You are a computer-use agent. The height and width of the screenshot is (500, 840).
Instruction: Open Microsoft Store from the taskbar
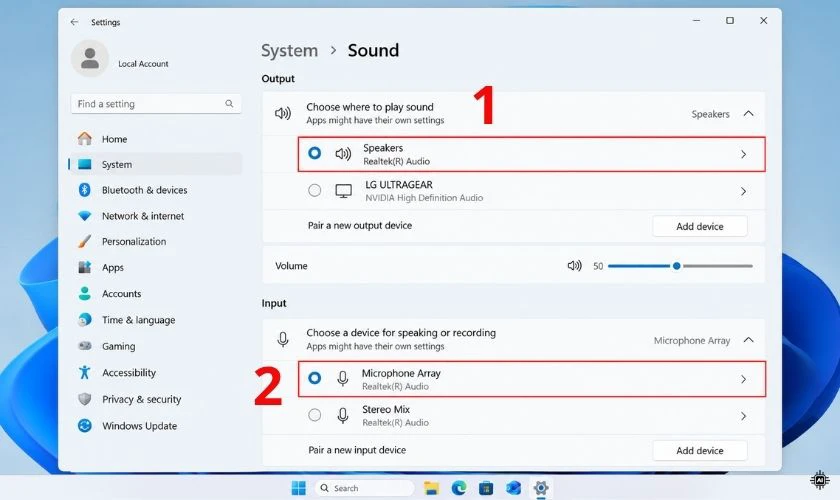486,488
